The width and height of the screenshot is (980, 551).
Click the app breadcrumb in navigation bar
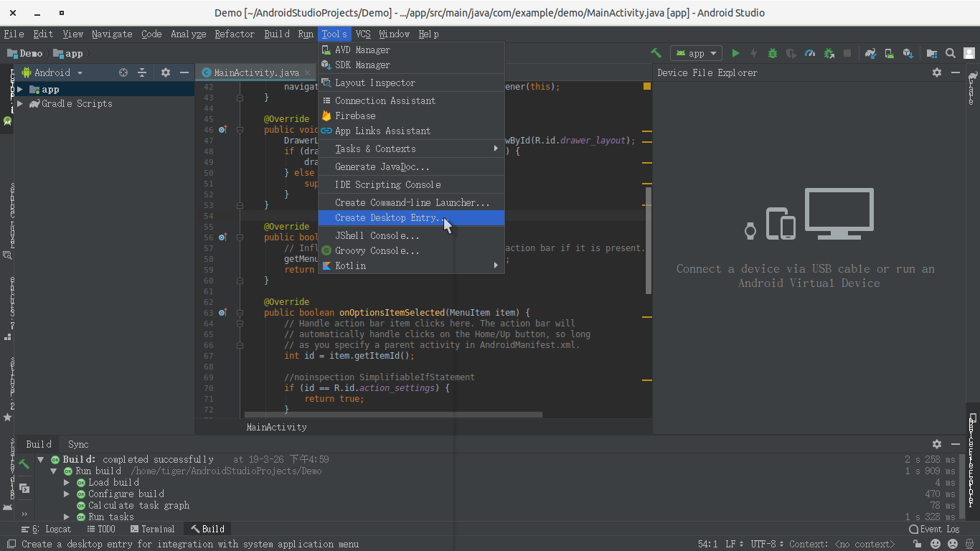point(69,53)
